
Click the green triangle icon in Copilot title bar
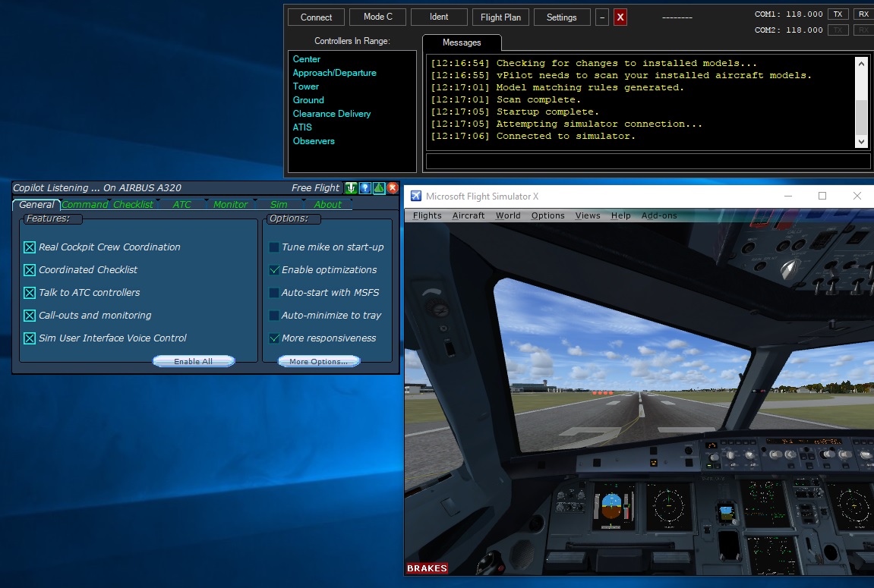(379, 187)
